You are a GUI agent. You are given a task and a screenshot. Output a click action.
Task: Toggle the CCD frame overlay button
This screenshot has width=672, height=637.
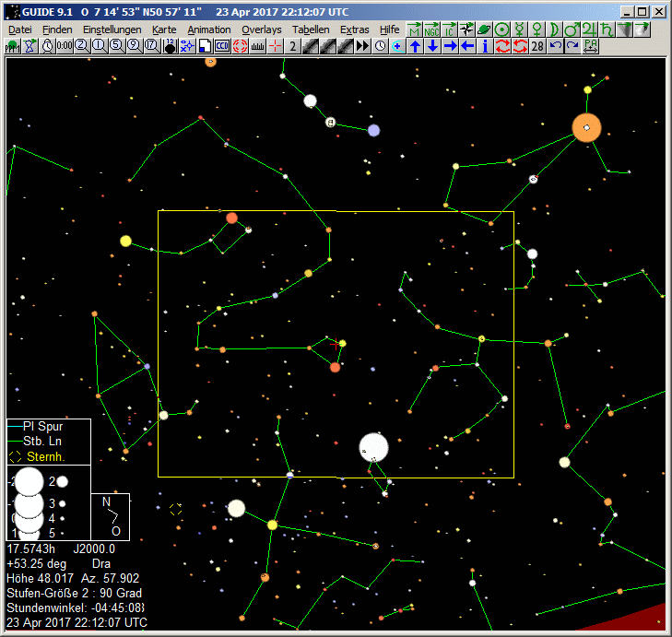click(x=222, y=46)
